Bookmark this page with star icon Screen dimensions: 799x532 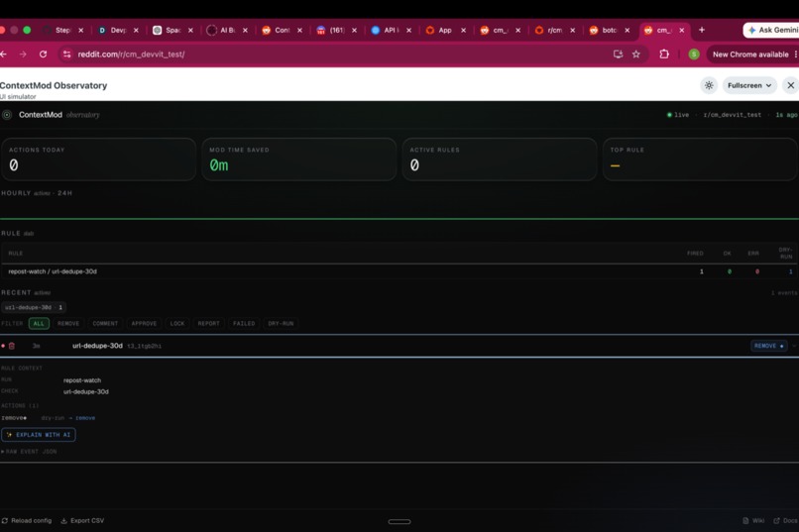coord(636,53)
